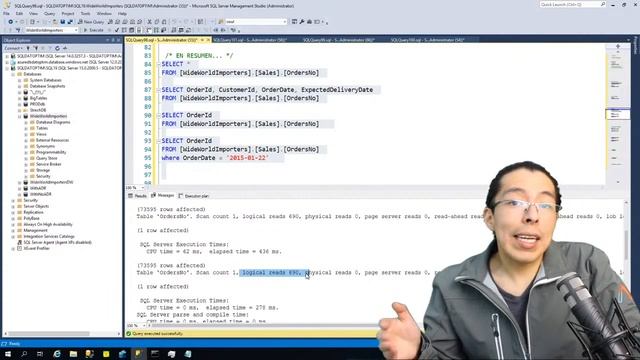Open the Window menu
Viewport: 640px width, 360px height.
pos(104,13)
